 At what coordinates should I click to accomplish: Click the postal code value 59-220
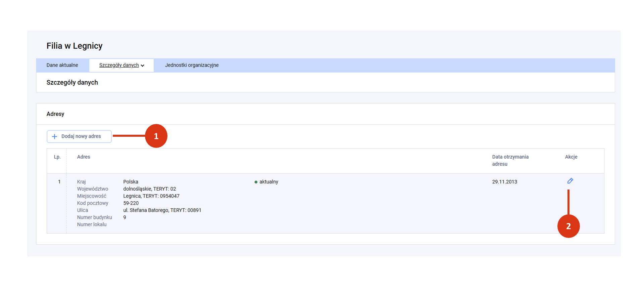coord(131,203)
